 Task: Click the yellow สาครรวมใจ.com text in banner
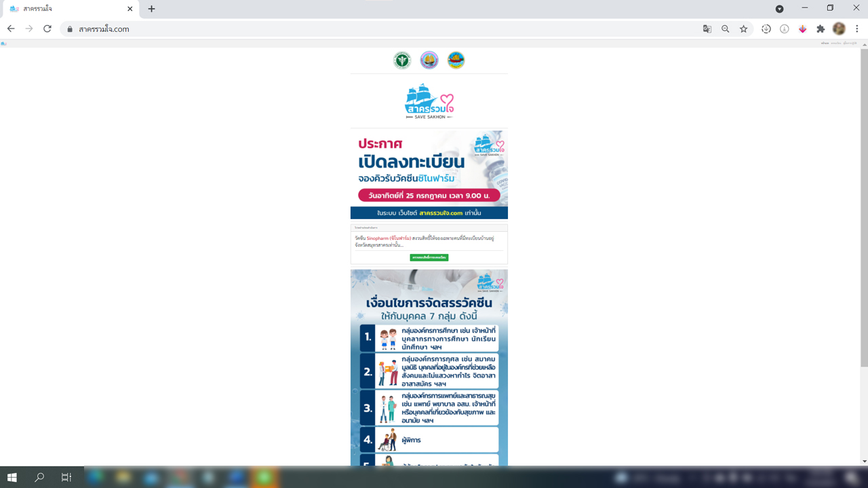[x=441, y=213]
